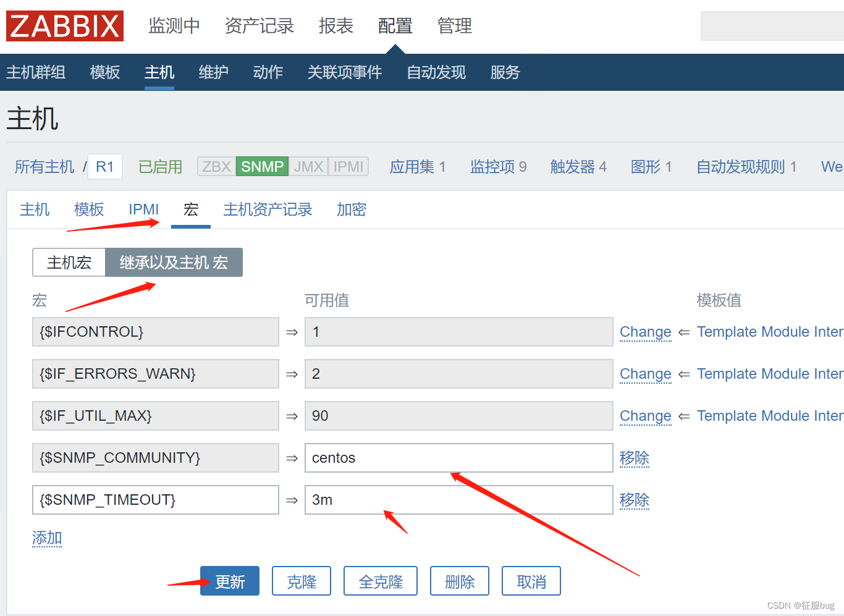Open 触发器 4 link

(x=579, y=167)
